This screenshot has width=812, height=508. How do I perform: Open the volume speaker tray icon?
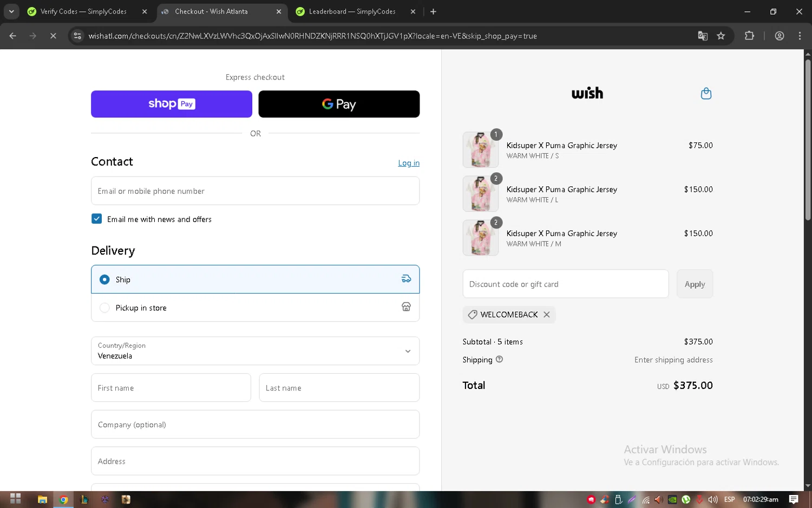[713, 499]
